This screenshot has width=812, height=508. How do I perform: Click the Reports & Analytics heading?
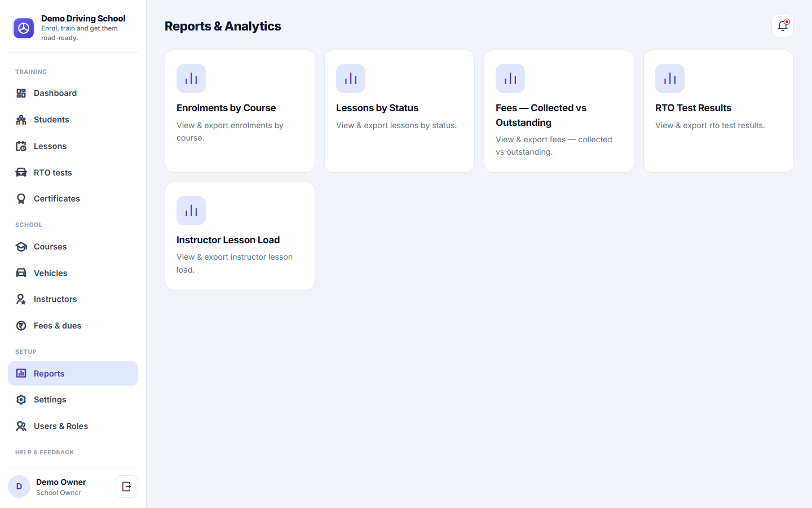[x=223, y=26]
